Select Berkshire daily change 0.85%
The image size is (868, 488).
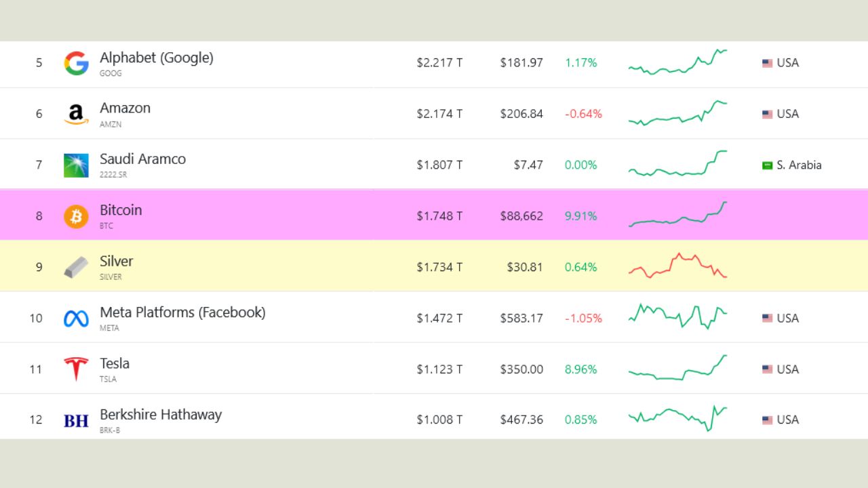581,420
